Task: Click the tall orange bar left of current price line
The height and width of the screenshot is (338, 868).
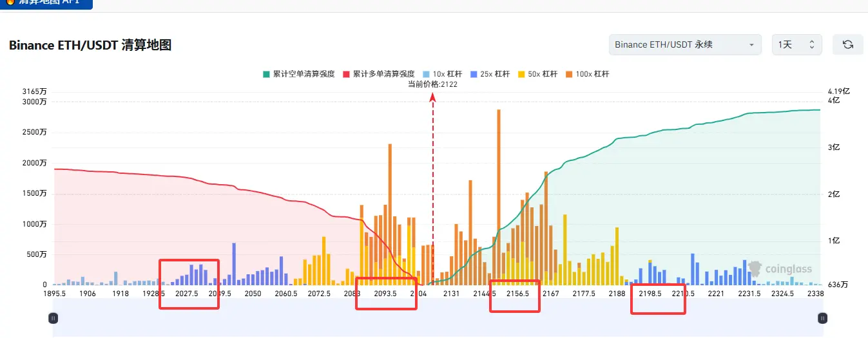Action: tap(390, 214)
